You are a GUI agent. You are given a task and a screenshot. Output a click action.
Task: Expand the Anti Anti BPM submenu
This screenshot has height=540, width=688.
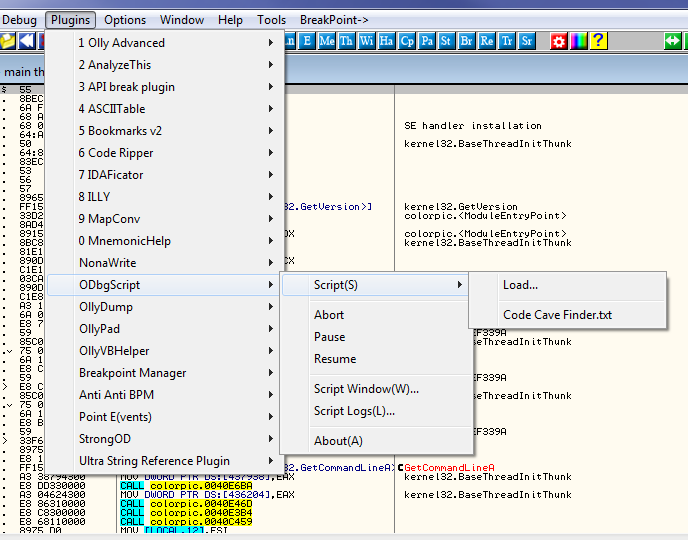point(165,394)
